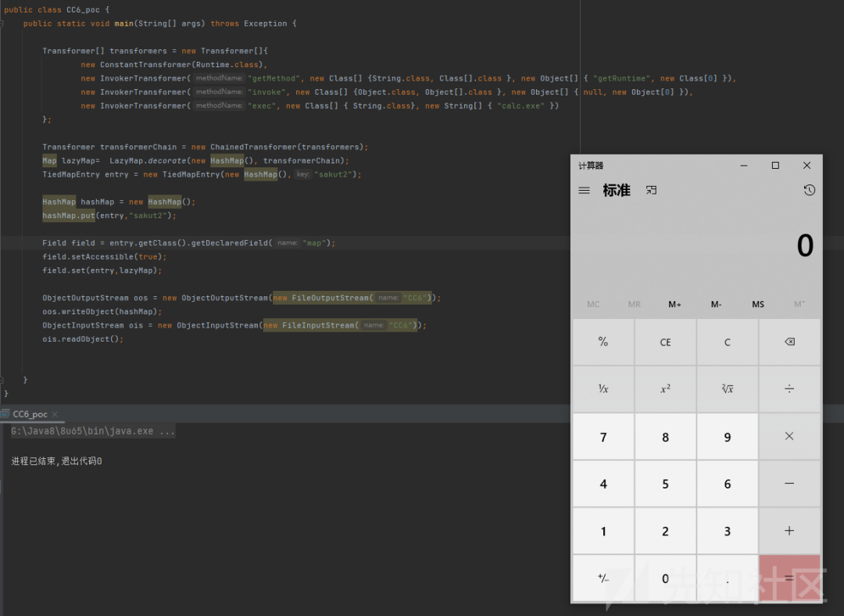This screenshot has width=844, height=616.
Task: Click the minus operator key
Action: (x=789, y=484)
